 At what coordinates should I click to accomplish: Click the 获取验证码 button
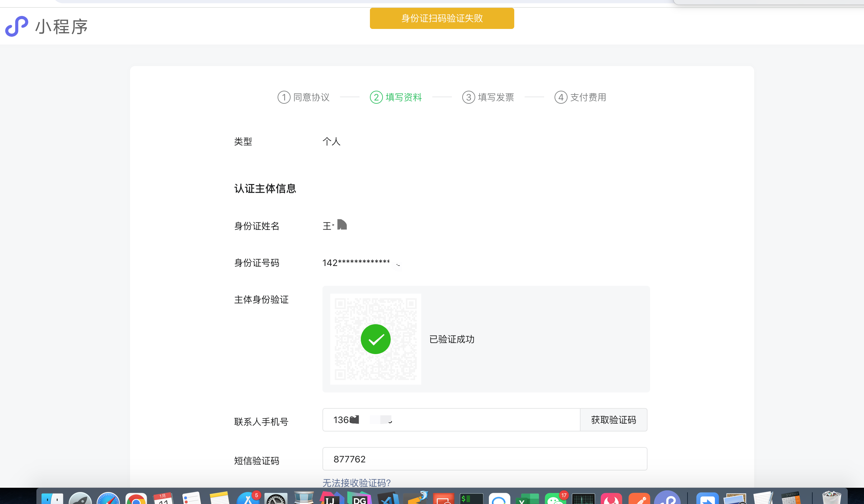coord(613,420)
